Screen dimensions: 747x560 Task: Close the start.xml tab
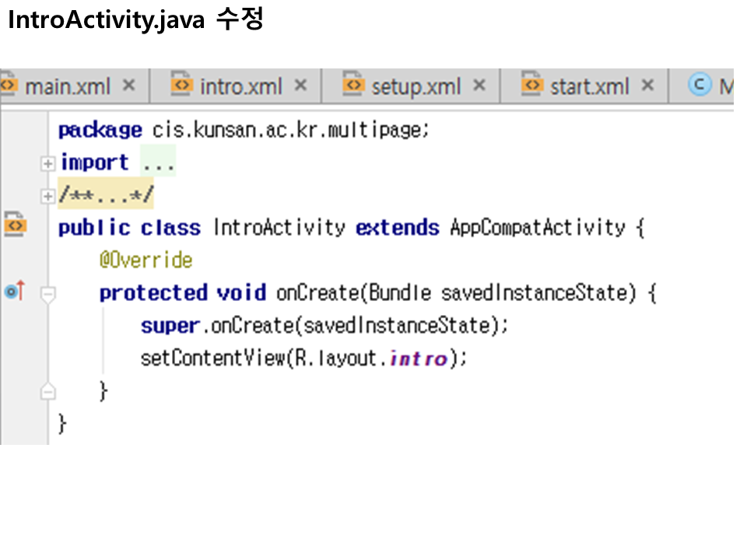pos(647,85)
